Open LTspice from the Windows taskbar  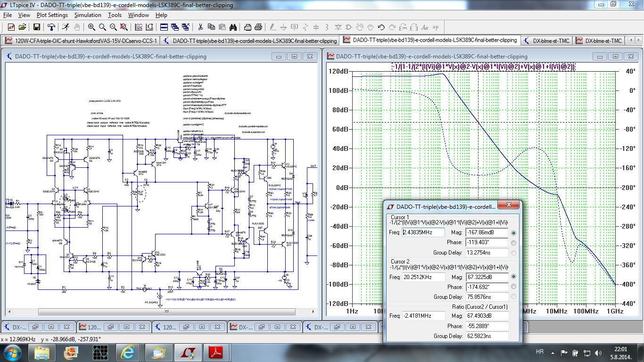click(188, 352)
